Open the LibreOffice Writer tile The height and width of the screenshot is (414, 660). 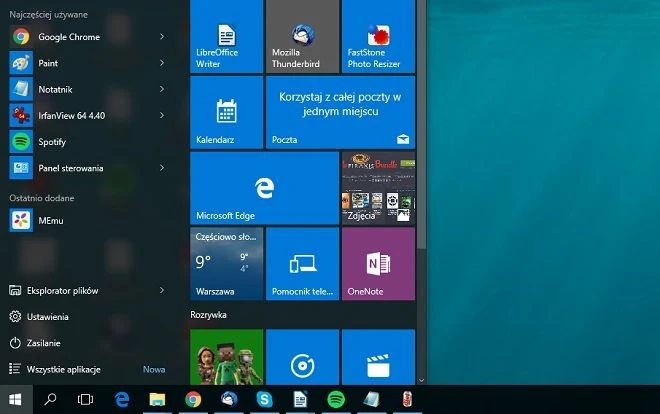pos(227,37)
